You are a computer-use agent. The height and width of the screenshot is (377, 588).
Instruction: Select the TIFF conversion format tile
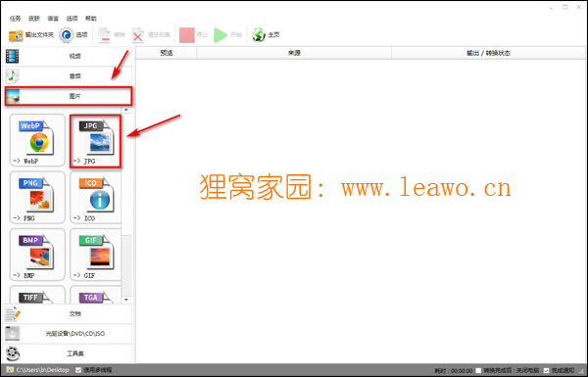[x=37, y=295]
